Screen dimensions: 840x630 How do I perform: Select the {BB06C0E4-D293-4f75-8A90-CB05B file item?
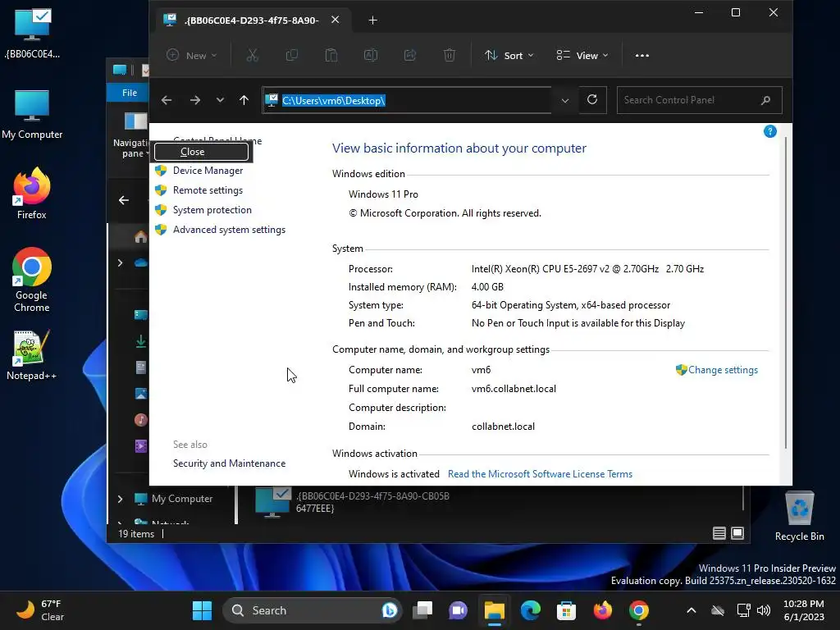[x=353, y=502]
